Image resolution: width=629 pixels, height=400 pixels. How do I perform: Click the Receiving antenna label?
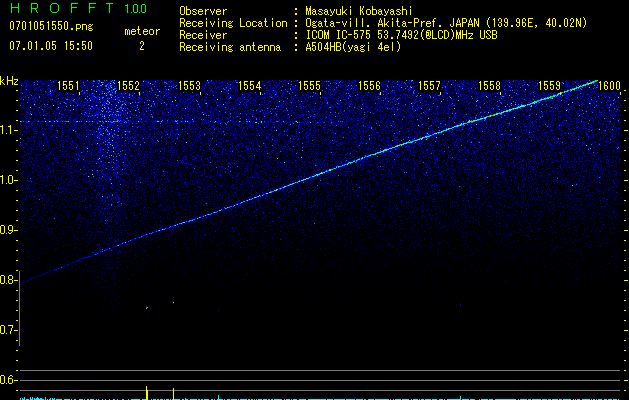[x=230, y=47]
